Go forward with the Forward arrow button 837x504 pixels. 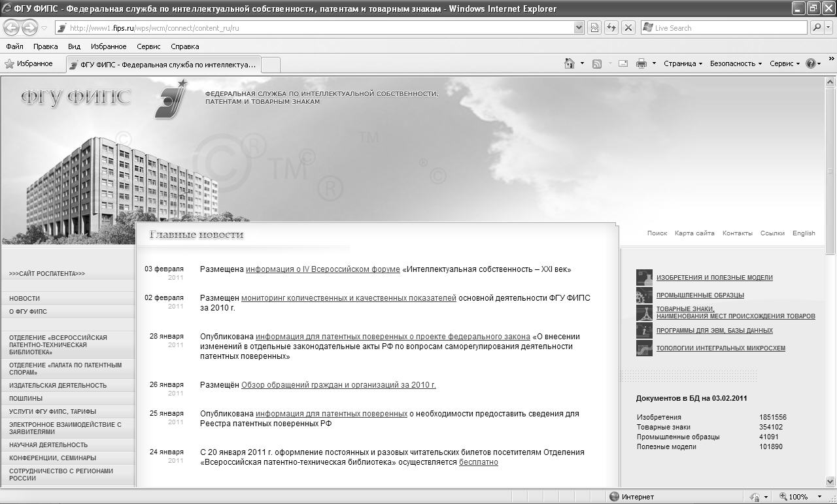29,27
